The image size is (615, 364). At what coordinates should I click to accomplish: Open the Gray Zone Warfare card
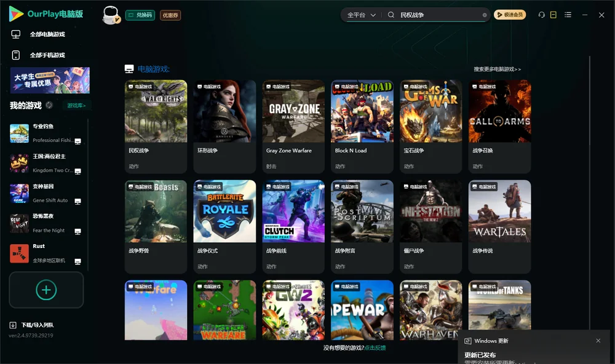coord(293,126)
